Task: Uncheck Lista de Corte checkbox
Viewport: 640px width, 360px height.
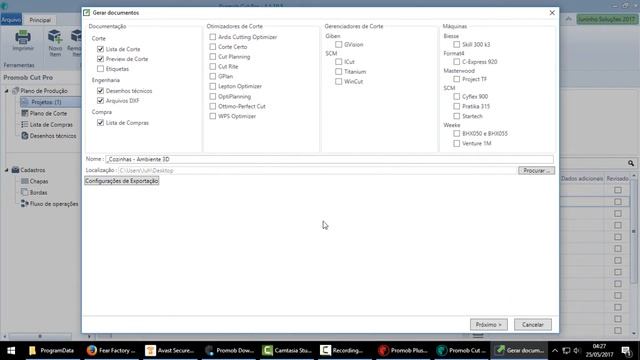Action: pyautogui.click(x=100, y=49)
